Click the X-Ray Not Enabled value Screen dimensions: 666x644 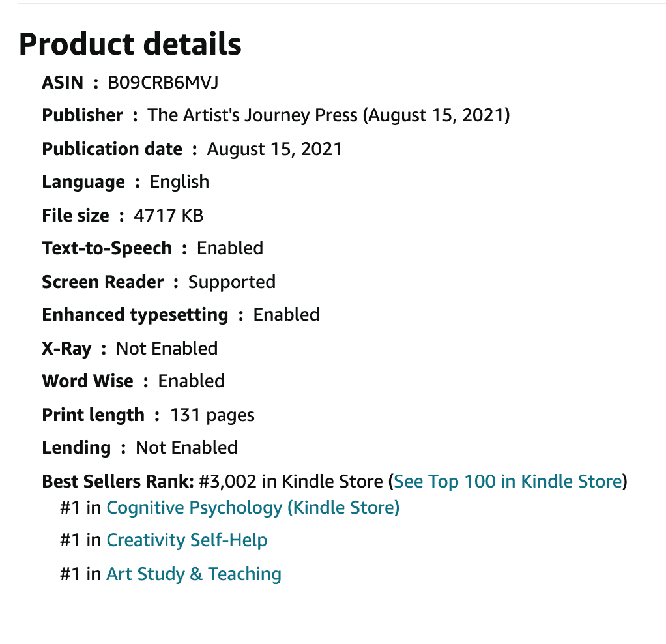coord(167,348)
